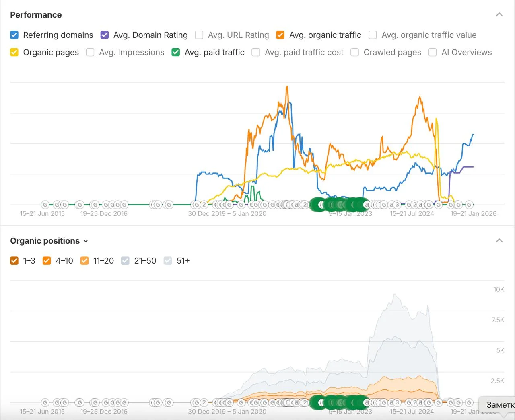Collapse the Organic positions section with chevron

(499, 241)
